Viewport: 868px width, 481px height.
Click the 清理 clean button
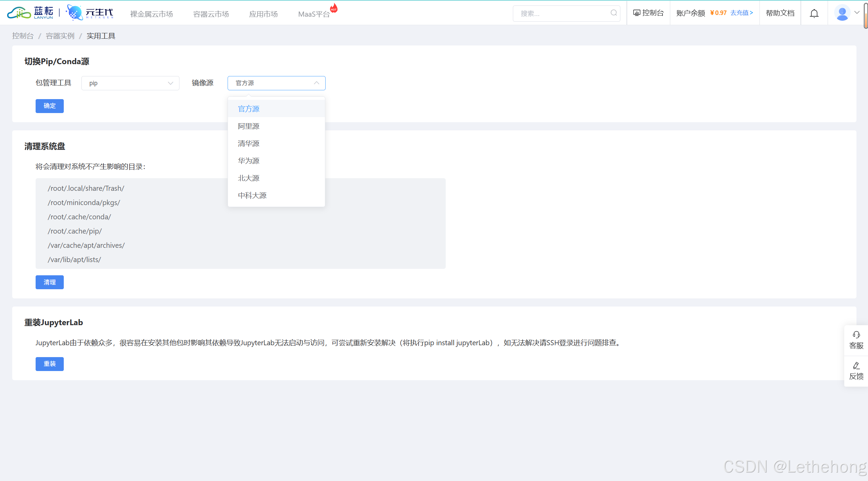50,282
